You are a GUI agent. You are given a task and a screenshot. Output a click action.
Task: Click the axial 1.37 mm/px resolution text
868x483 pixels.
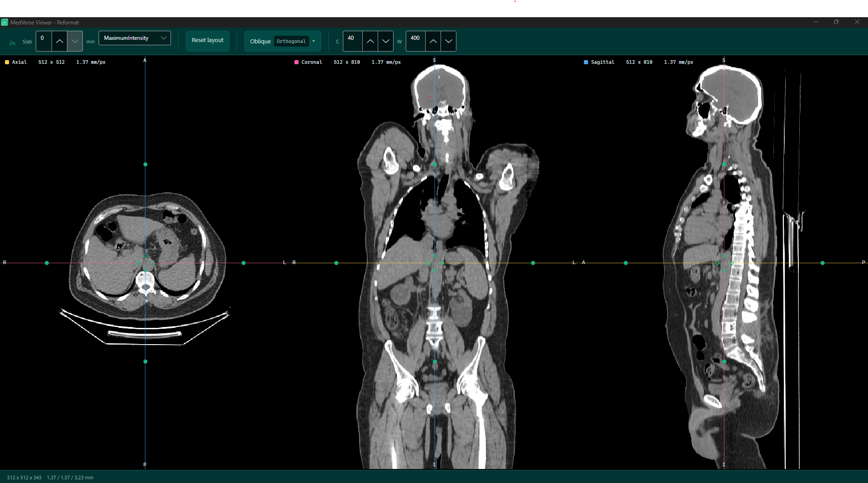91,62
